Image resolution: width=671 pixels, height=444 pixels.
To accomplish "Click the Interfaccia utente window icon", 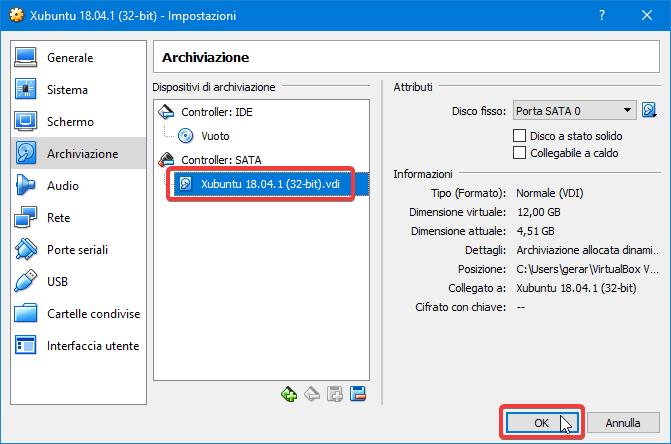I will tap(25, 345).
